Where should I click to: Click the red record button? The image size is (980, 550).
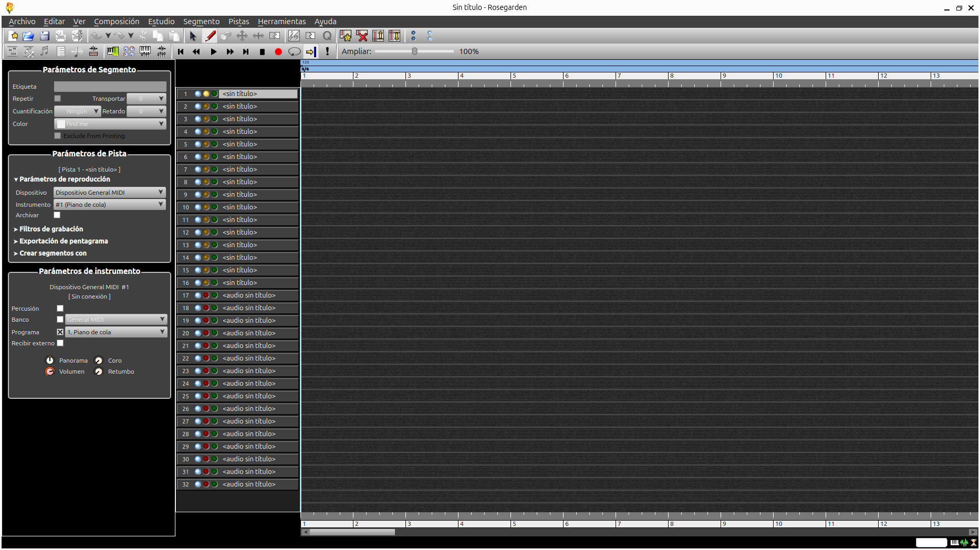tap(278, 51)
